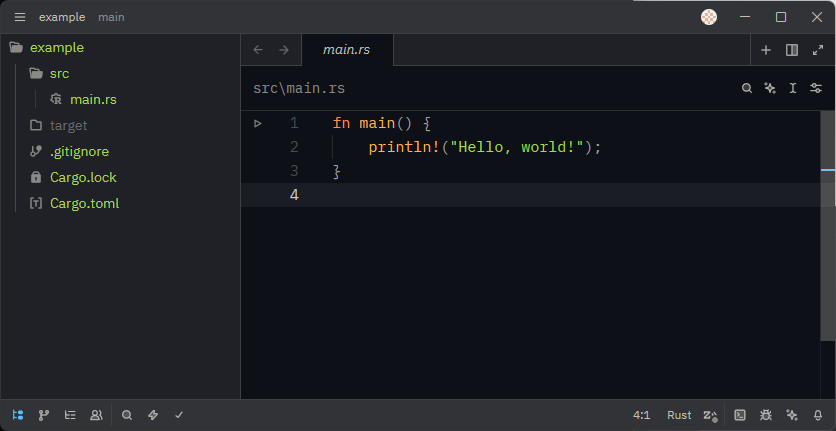Go forward in navigation history
The width and height of the screenshot is (836, 431).
click(x=284, y=50)
